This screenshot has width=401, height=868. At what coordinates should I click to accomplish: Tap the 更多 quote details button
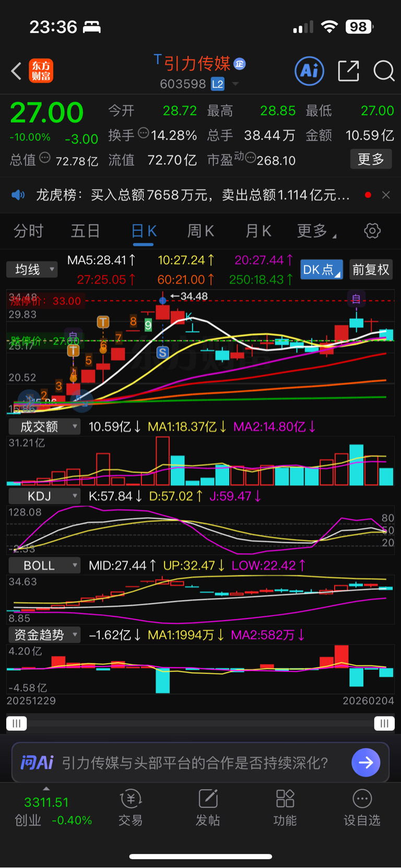[371, 159]
